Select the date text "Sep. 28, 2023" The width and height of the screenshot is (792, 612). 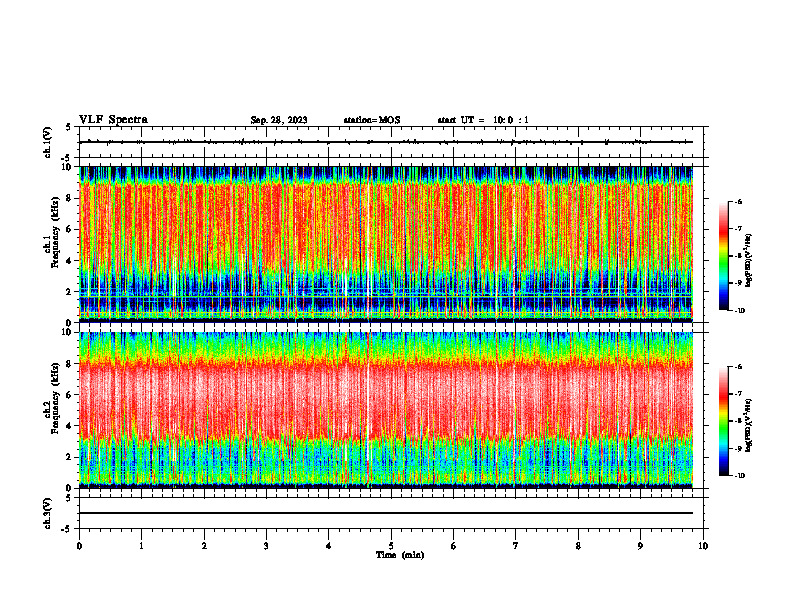click(279, 120)
